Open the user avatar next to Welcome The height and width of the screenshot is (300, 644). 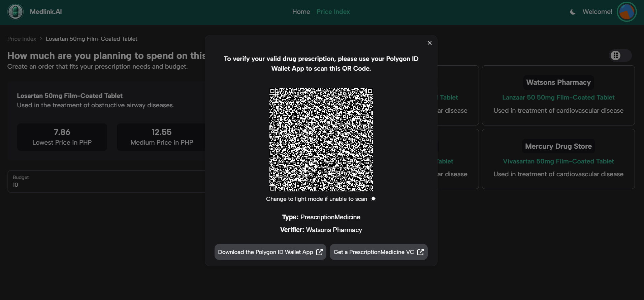(626, 12)
